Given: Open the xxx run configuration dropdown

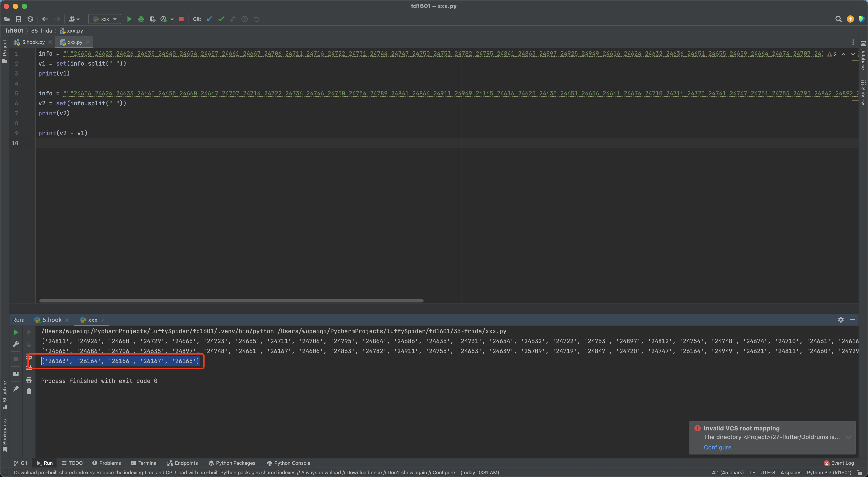Looking at the screenshot, I should coord(104,19).
